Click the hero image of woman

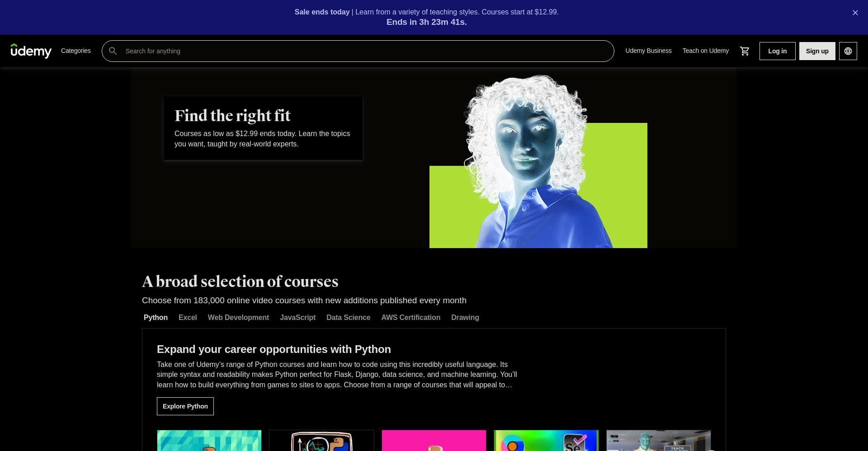coord(538,161)
